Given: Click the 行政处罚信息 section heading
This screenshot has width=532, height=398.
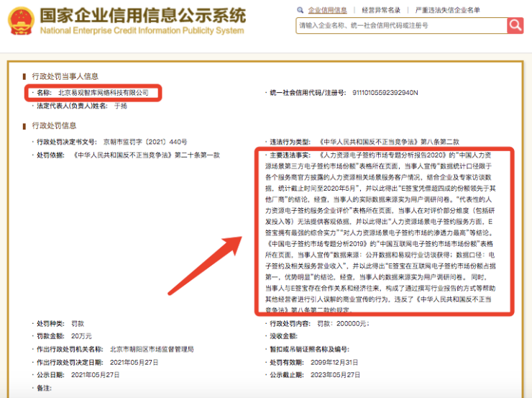Looking at the screenshot, I should coord(55,126).
